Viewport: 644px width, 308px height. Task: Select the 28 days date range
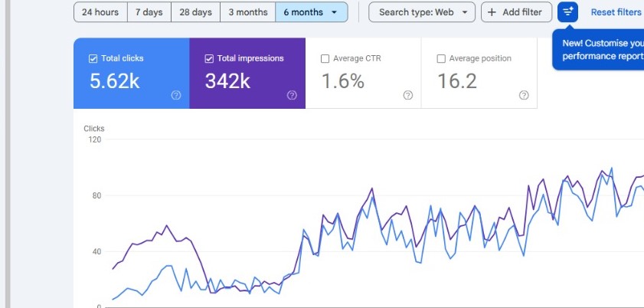pos(195,12)
